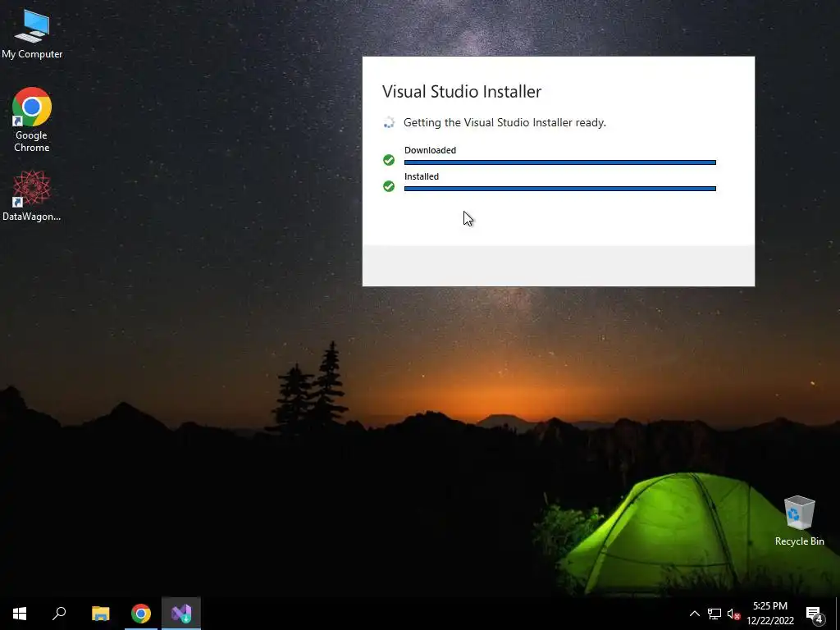Viewport: 840px width, 630px height.
Task: Open the clock showing 5:25 PM
Action: click(770, 606)
